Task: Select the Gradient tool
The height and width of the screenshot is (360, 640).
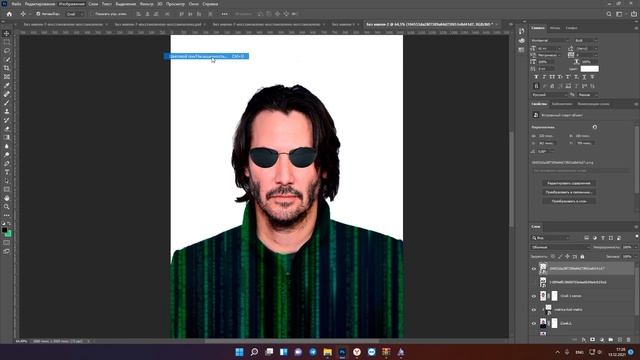Action: pyautogui.click(x=7, y=137)
